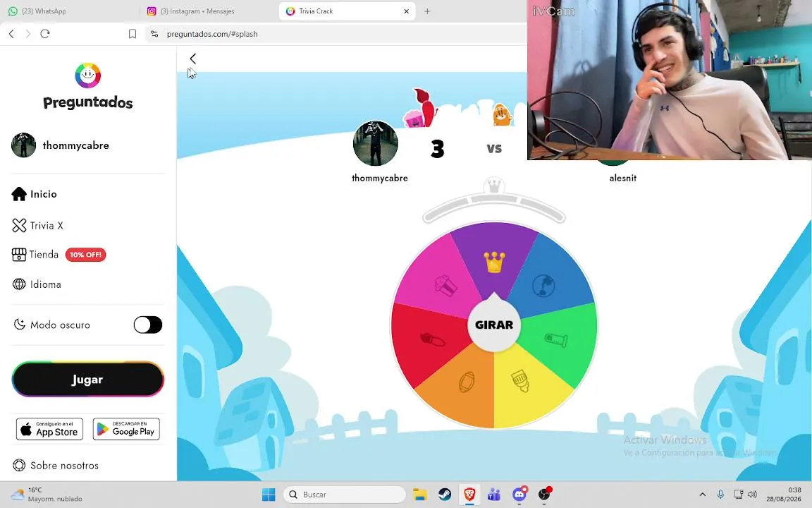Click the taskbar Buscar search box

click(345, 495)
